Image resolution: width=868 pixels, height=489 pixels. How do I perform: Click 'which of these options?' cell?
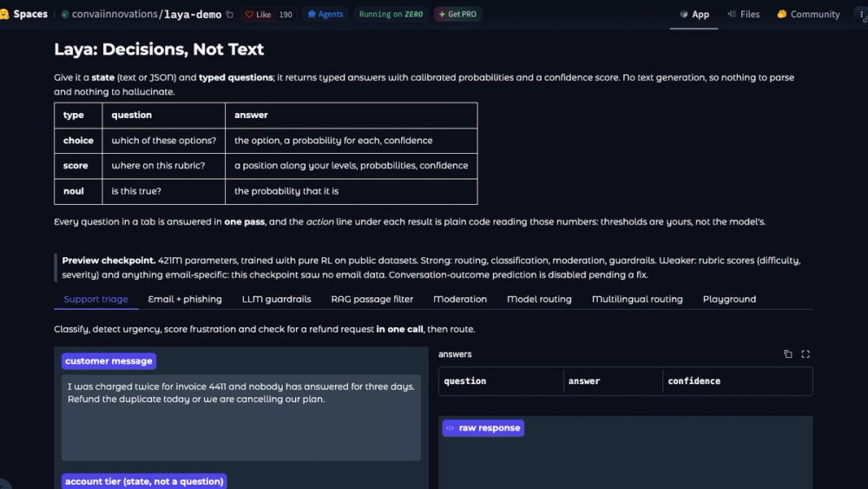[164, 141]
